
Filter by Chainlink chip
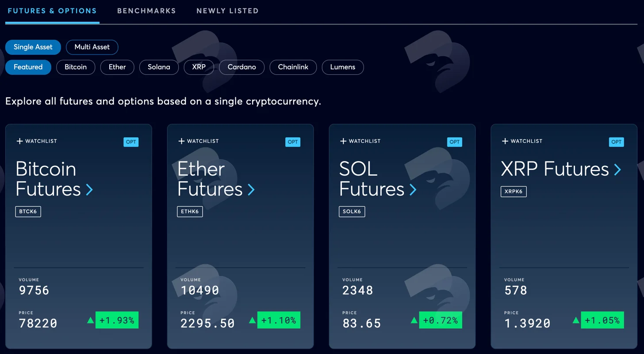tap(293, 67)
